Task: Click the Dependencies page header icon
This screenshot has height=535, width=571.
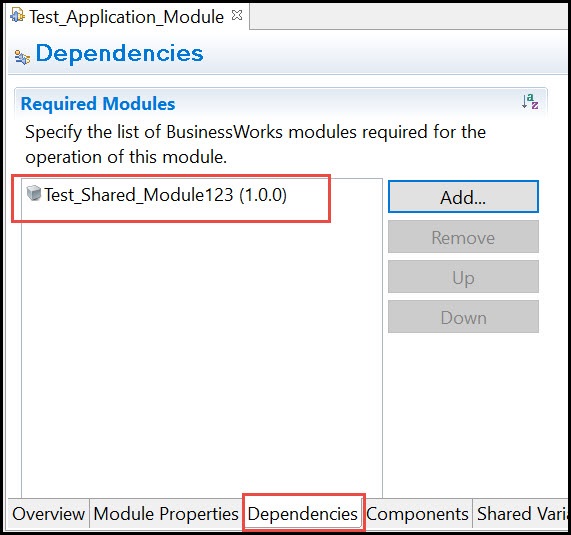Action: pyautogui.click(x=22, y=58)
